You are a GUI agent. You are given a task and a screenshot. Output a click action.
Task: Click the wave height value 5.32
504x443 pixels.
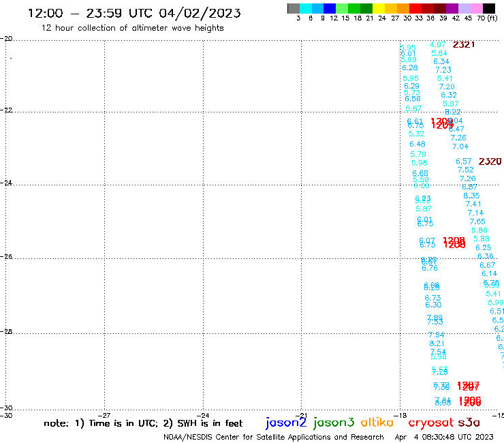point(416,134)
